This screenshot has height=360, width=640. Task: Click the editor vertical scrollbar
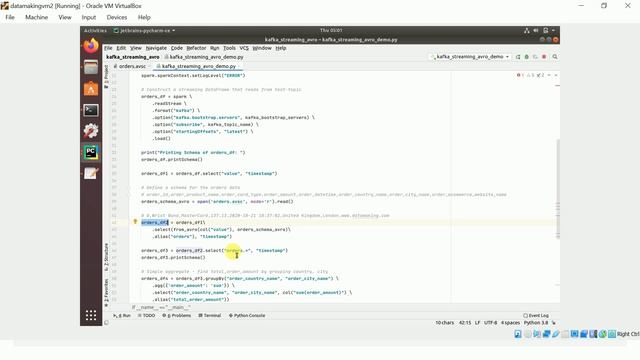pyautogui.click(x=558, y=189)
